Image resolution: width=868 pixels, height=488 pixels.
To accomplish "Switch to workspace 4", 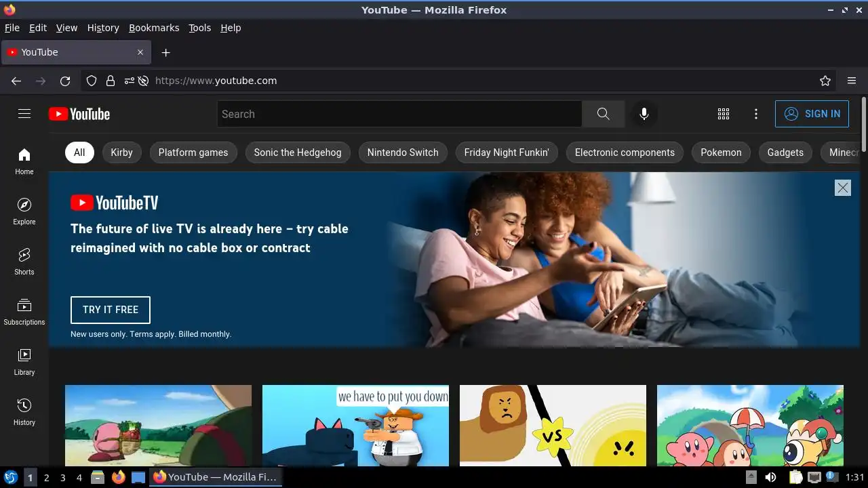I will pos(79,477).
